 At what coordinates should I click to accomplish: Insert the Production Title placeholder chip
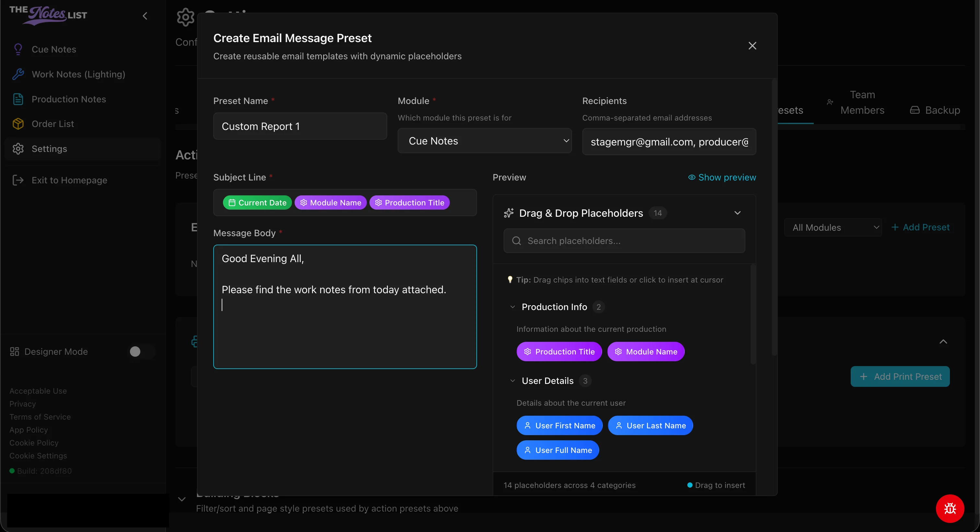click(x=559, y=351)
